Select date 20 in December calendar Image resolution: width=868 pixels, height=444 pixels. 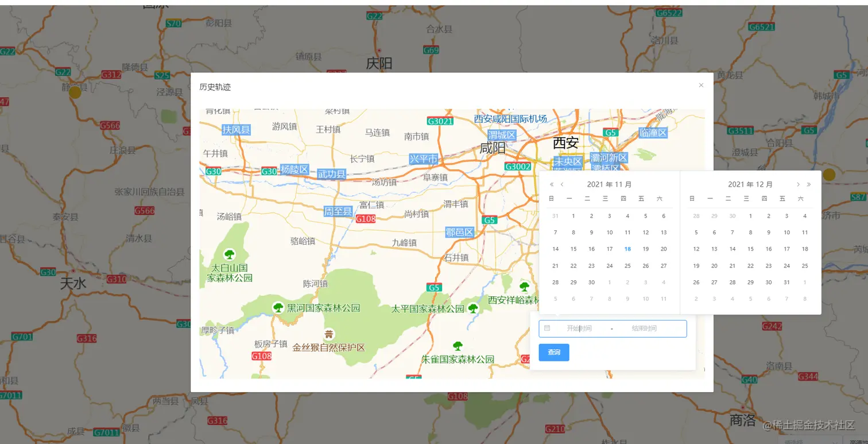714,265
